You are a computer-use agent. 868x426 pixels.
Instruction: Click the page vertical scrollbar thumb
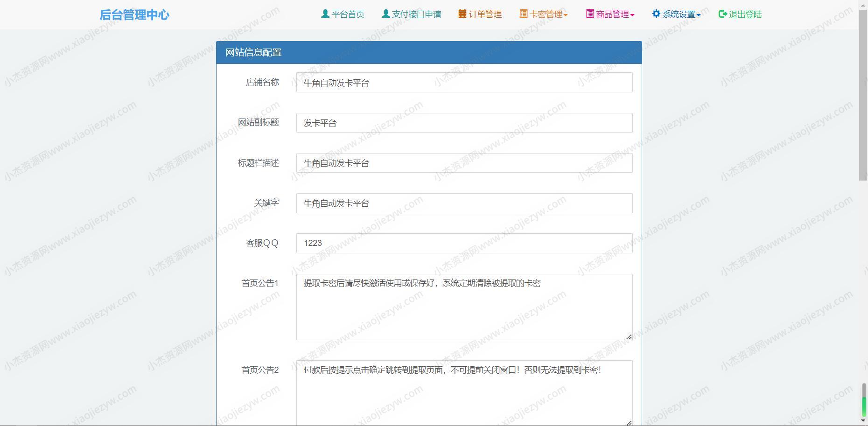click(863, 96)
